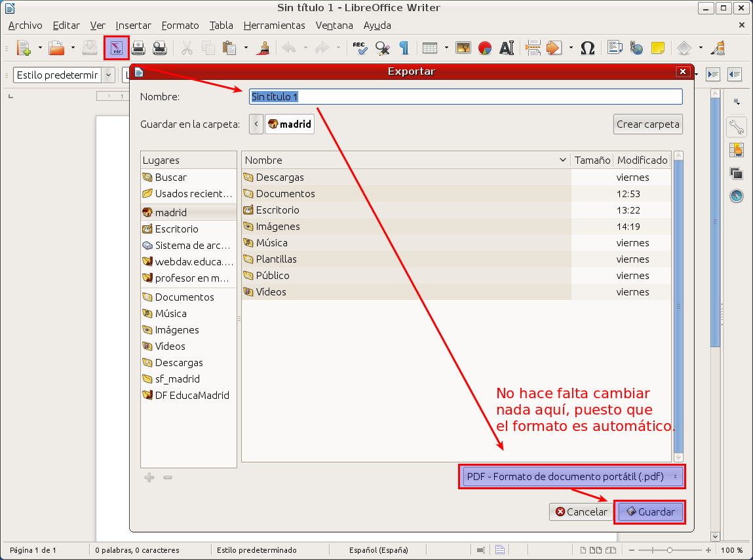Expand the Paste dropdown arrow

point(246,48)
